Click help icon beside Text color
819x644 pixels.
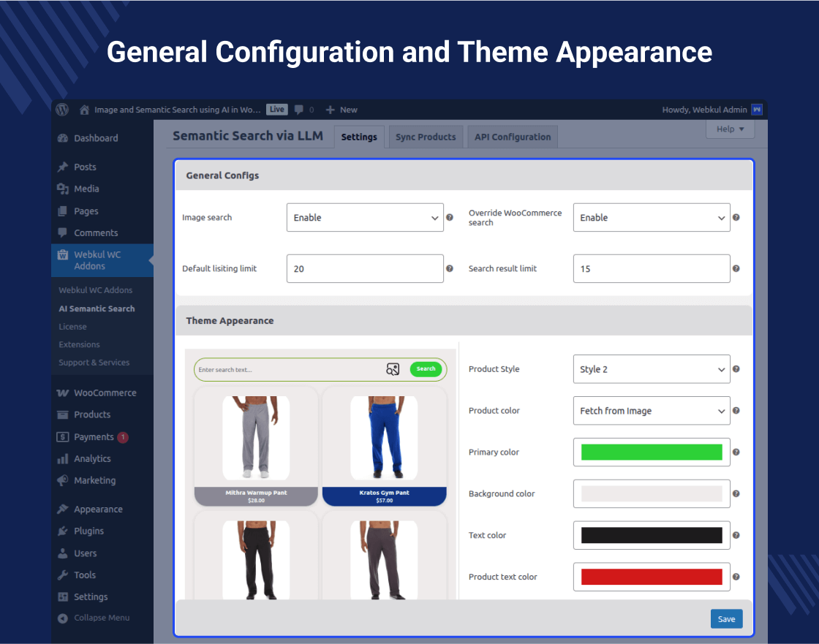[736, 535]
